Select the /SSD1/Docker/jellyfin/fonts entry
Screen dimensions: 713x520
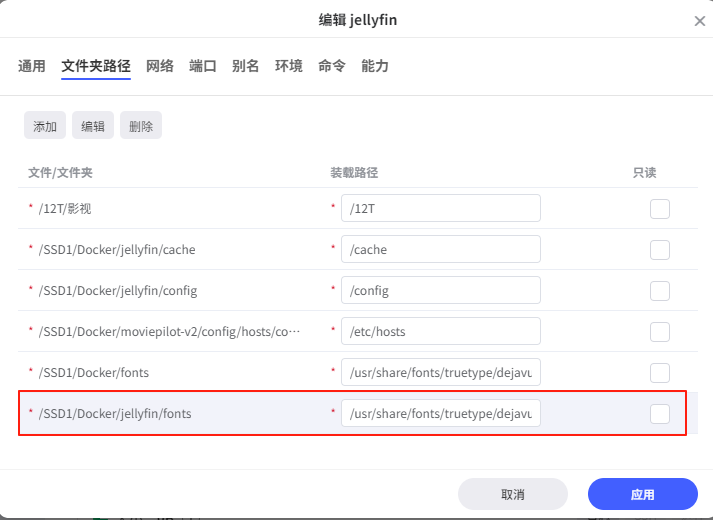[x=115, y=414]
